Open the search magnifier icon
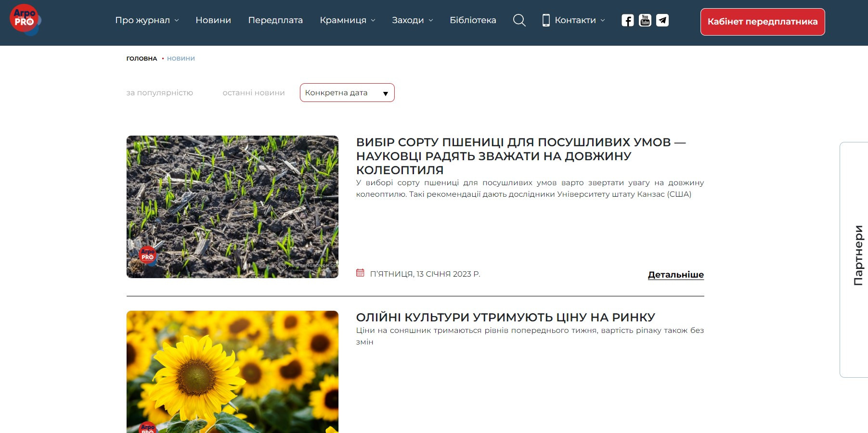The image size is (868, 433). click(x=519, y=20)
